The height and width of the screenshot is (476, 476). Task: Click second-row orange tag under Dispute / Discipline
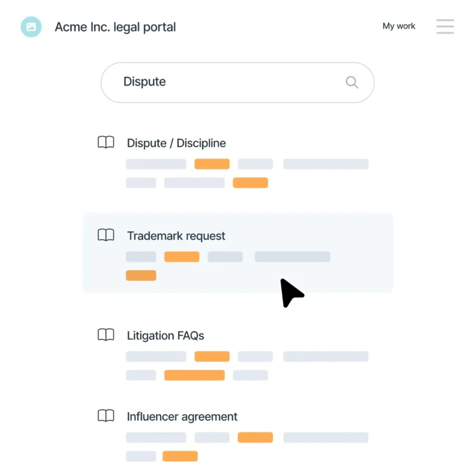tap(250, 183)
